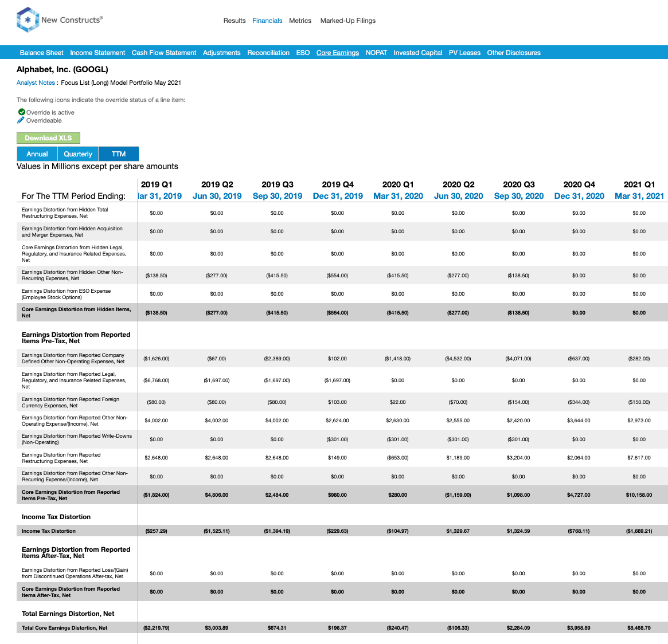Click Reported Foreign Currency Expenses row label
This screenshot has height=644, width=668.
click(71, 402)
